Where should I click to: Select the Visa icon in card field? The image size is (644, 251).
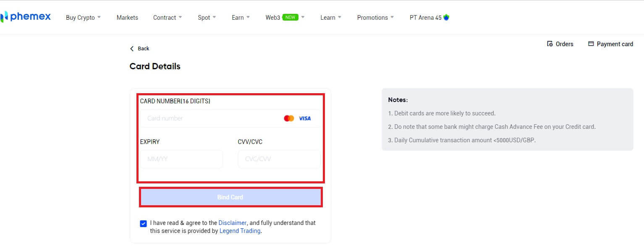click(305, 118)
